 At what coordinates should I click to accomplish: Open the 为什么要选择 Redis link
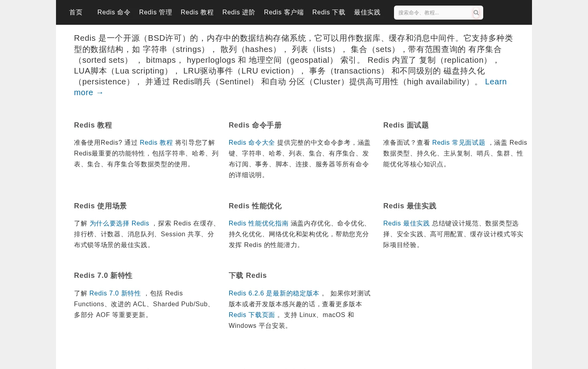coord(119,223)
